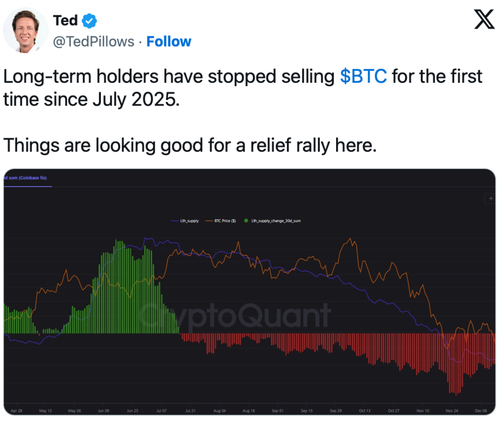Click the plus icon on the chart
This screenshot has height=424, width=504.
[490, 198]
